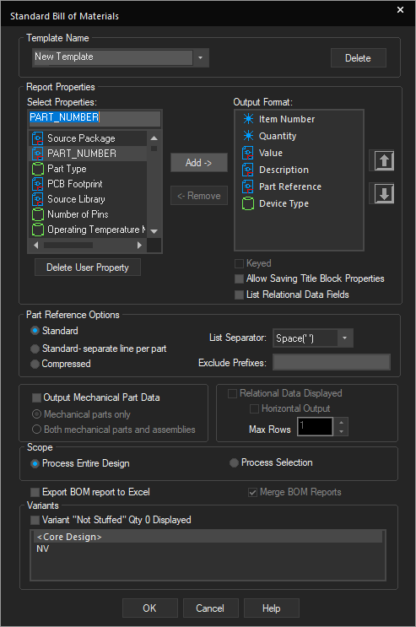This screenshot has height=627, width=416.
Task: Click the Device Type cylinder icon
Action: pos(248,204)
